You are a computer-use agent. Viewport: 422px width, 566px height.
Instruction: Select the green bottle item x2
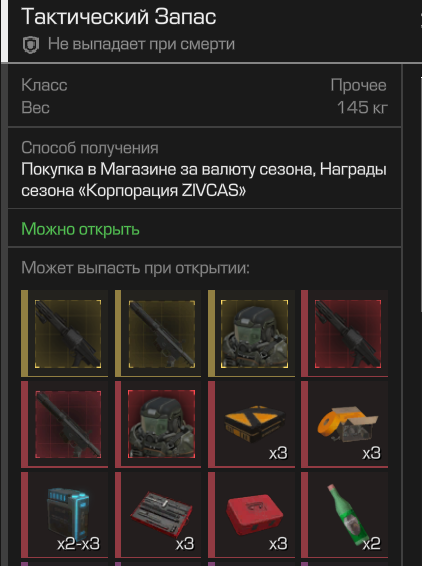click(x=345, y=515)
